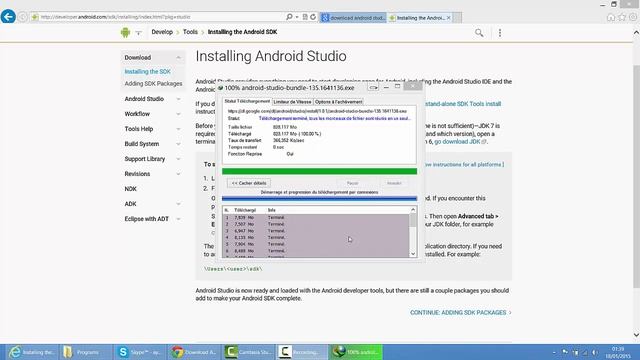
Task: Open the Programs folder taskbar item
Action: (x=87, y=352)
